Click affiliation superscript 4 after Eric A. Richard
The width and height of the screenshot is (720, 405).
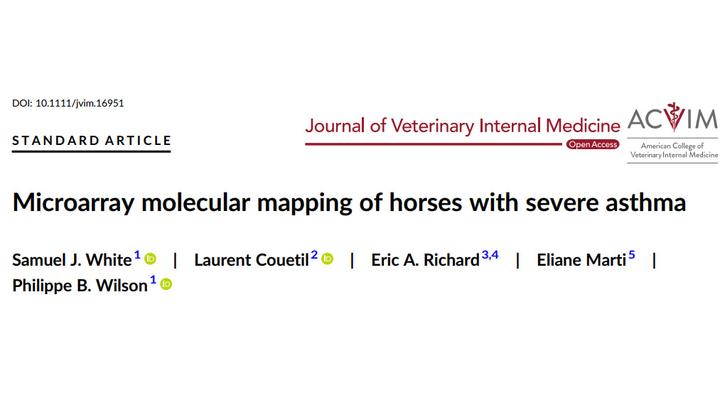pyautogui.click(x=494, y=256)
